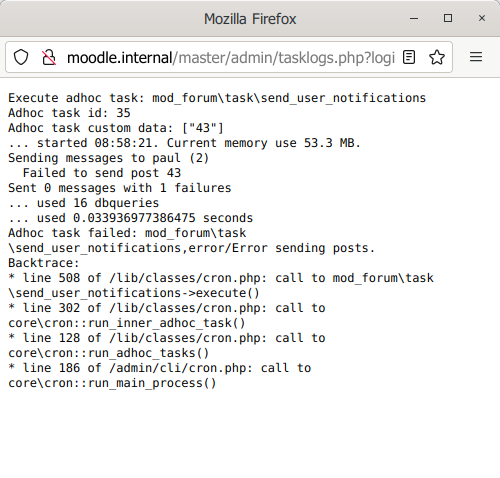The width and height of the screenshot is (500, 478).
Task: Click the 'Adhoc task id: 35' line
Action: click(69, 113)
